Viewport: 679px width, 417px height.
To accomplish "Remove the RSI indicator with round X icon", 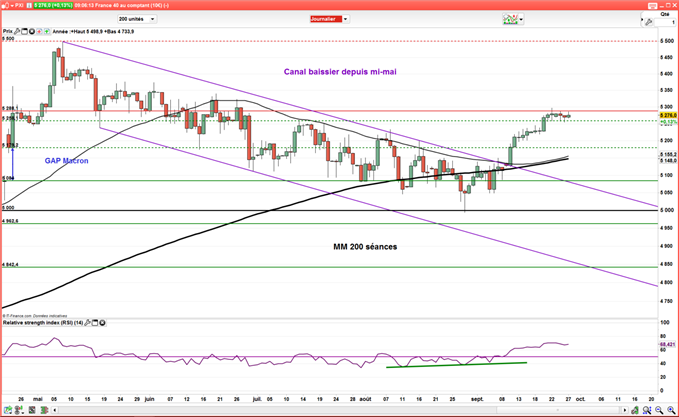I will tap(102, 323).
